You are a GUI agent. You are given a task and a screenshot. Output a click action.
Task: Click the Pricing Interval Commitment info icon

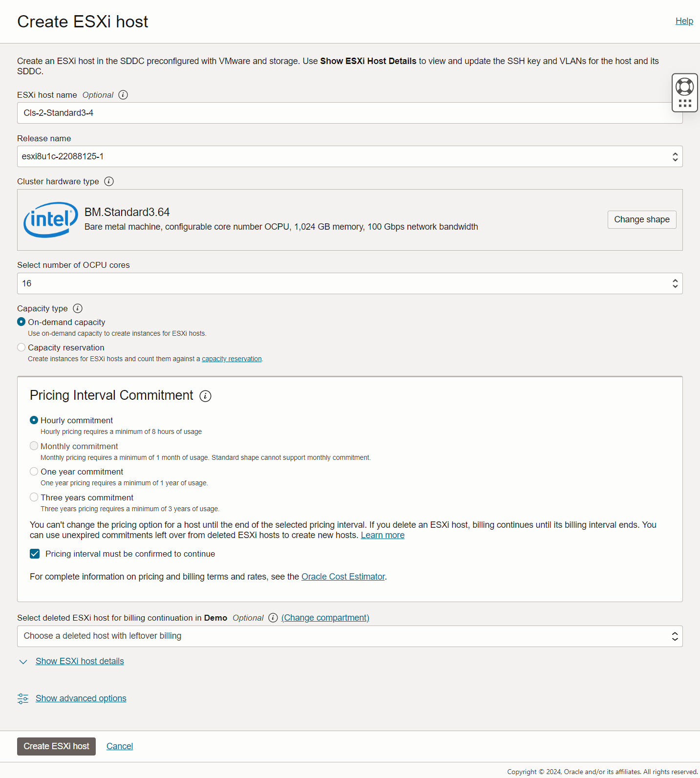[206, 396]
